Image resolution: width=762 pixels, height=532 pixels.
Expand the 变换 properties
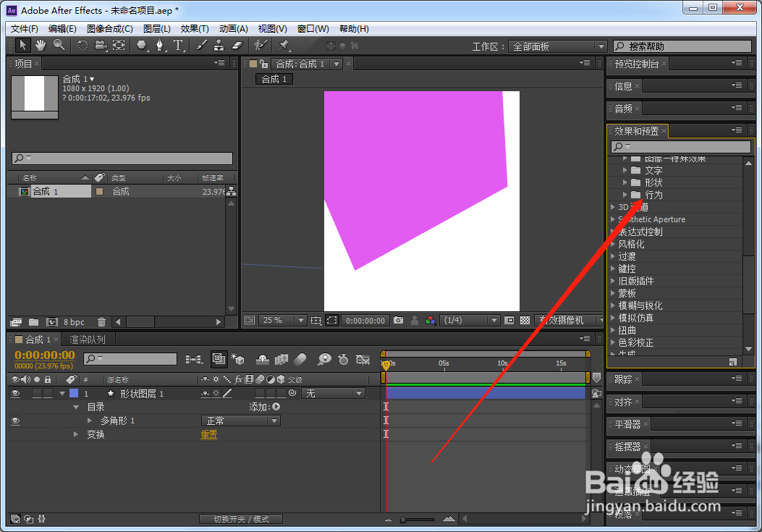[76, 434]
